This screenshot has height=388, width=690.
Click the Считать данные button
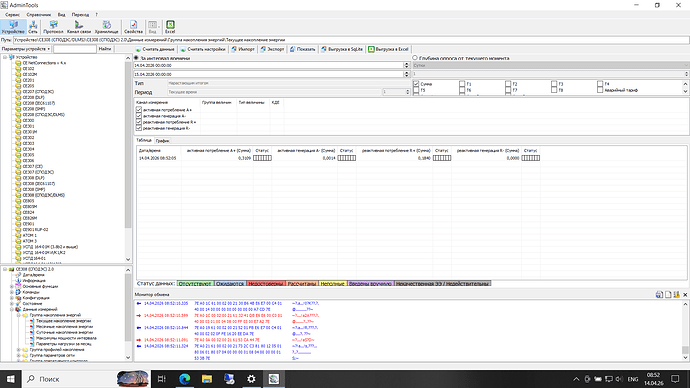point(155,49)
